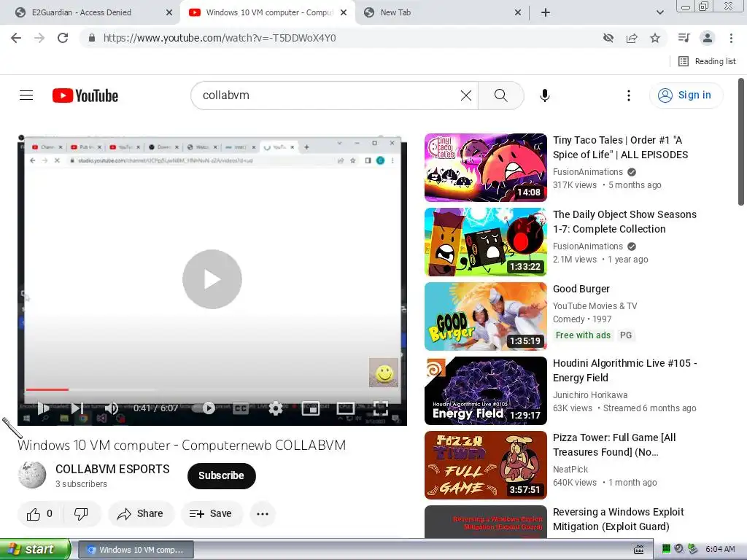This screenshot has width=747, height=560.
Task: Clear the YouTube search text
Action: pos(466,96)
